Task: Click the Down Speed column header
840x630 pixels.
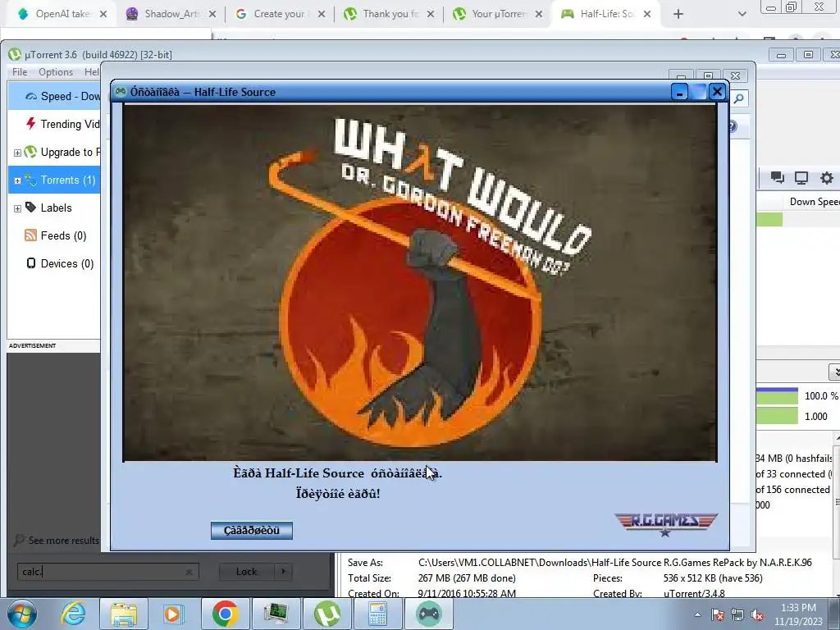Action: [x=813, y=202]
